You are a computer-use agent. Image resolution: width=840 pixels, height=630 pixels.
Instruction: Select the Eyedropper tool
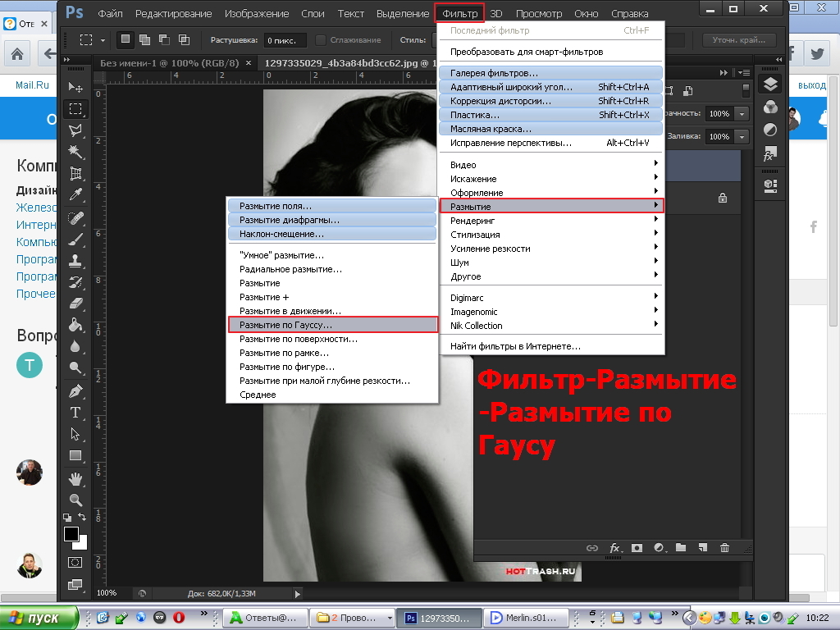coord(75,194)
